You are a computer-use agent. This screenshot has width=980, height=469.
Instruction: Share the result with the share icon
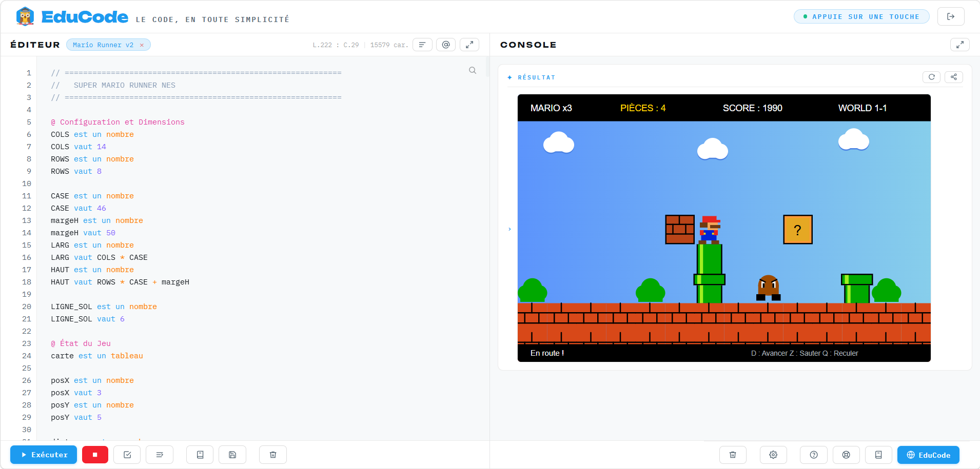(x=954, y=77)
